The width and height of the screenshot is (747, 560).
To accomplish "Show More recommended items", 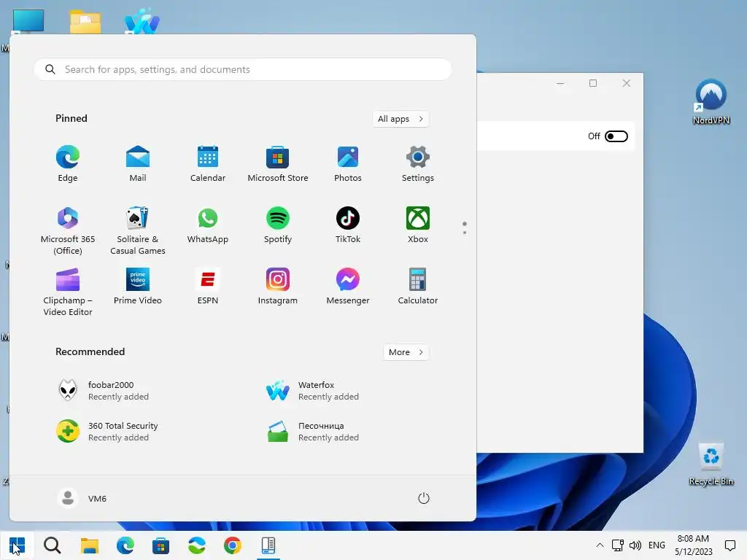I will pyautogui.click(x=406, y=352).
